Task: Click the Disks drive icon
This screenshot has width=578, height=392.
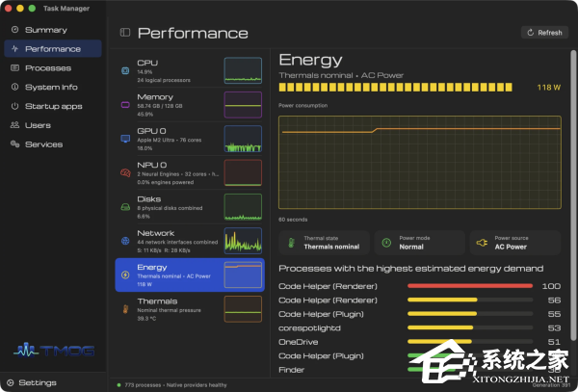Action: 125,207
